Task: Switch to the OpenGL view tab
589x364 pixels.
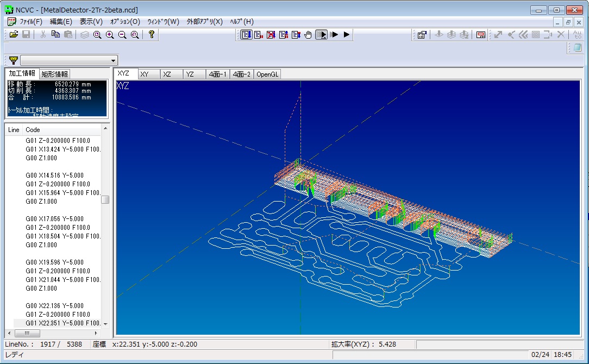Action: pos(267,74)
